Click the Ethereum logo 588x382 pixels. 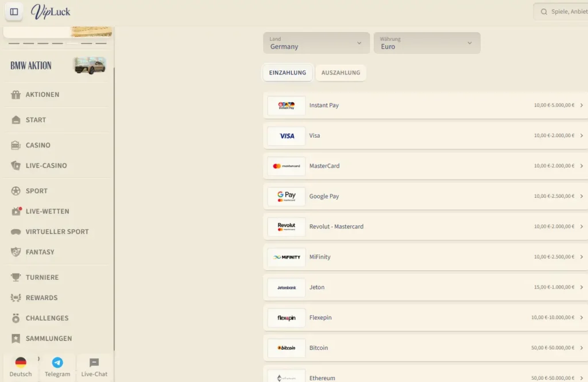point(287,377)
